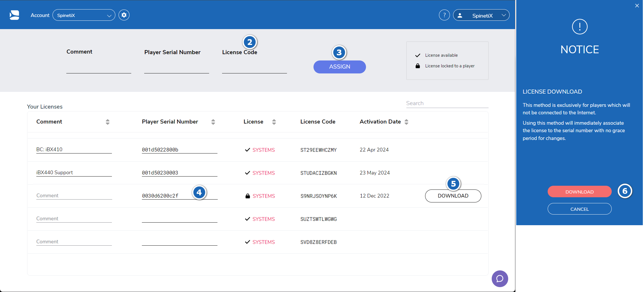Viewport: 644px width, 292px height.
Task: Edit the 'iBX440 Support' comment field
Action: [74, 172]
